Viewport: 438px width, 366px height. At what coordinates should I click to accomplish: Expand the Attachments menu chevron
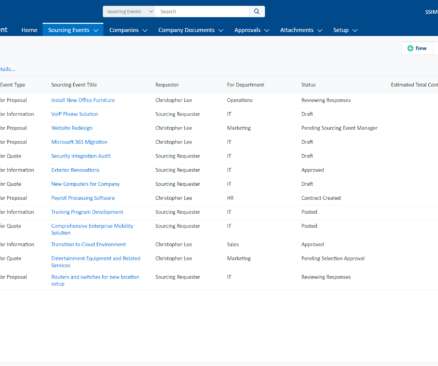click(320, 30)
